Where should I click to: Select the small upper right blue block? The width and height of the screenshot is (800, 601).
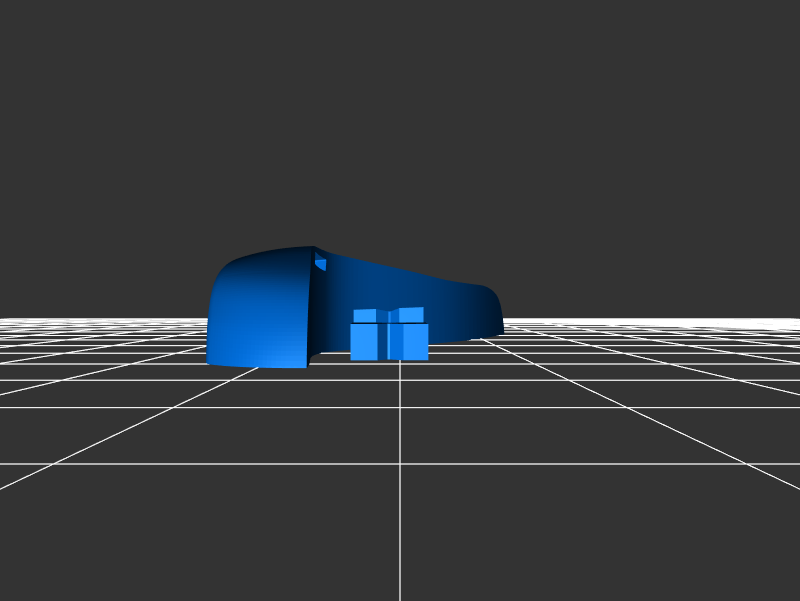[x=410, y=314]
